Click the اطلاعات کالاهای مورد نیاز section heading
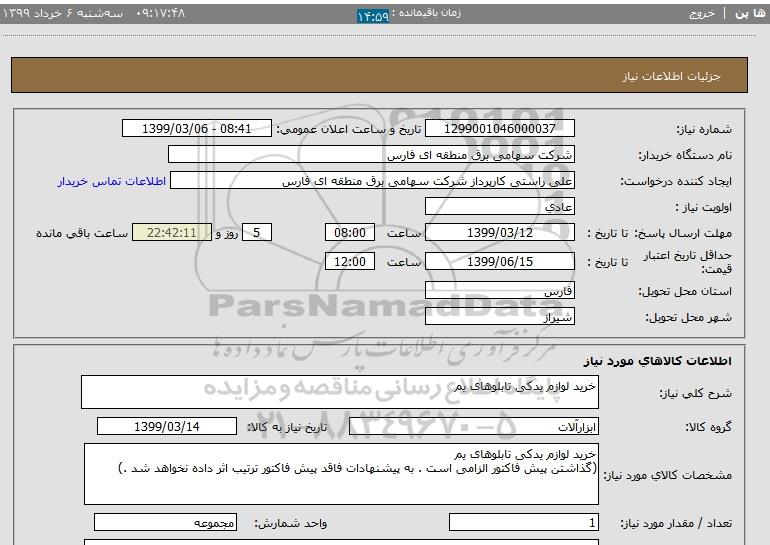 tap(658, 361)
